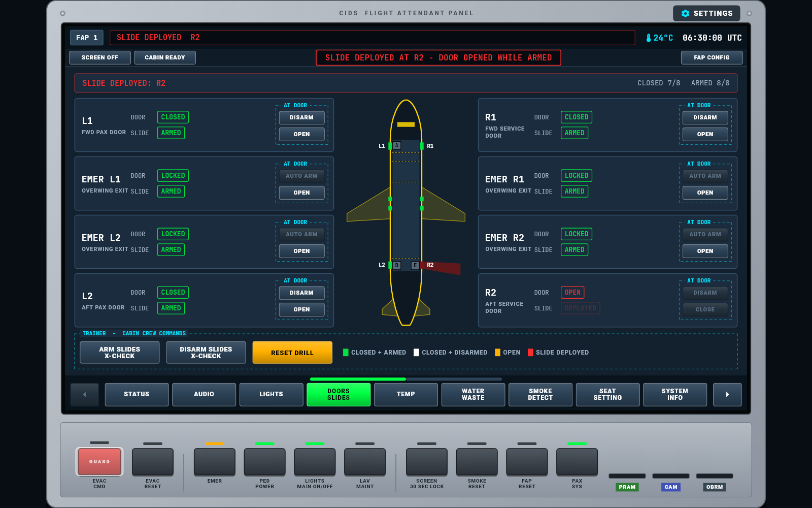Select R2 door marker on aircraft diagram
The width and height of the screenshot is (812, 508).
pyautogui.click(x=422, y=265)
